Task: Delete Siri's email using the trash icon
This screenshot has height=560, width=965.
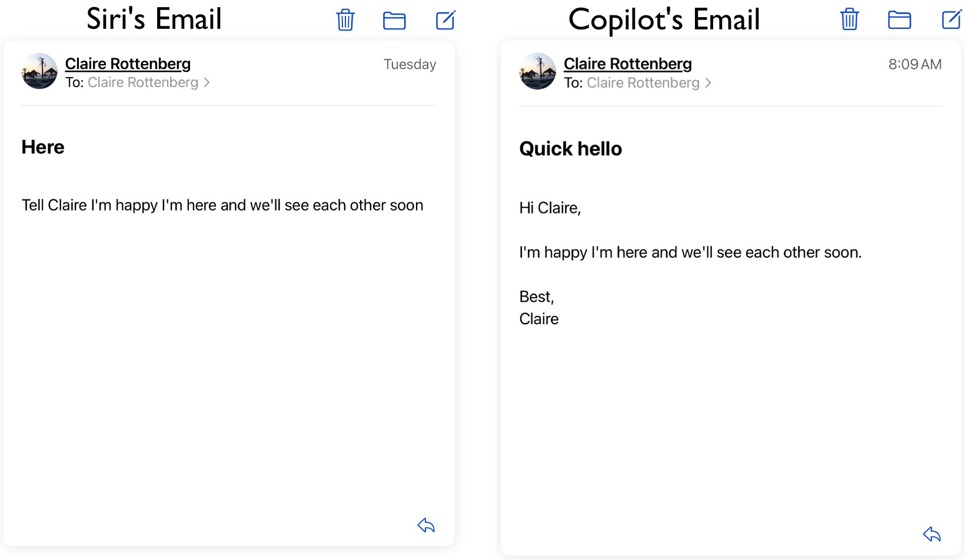Action: tap(345, 20)
